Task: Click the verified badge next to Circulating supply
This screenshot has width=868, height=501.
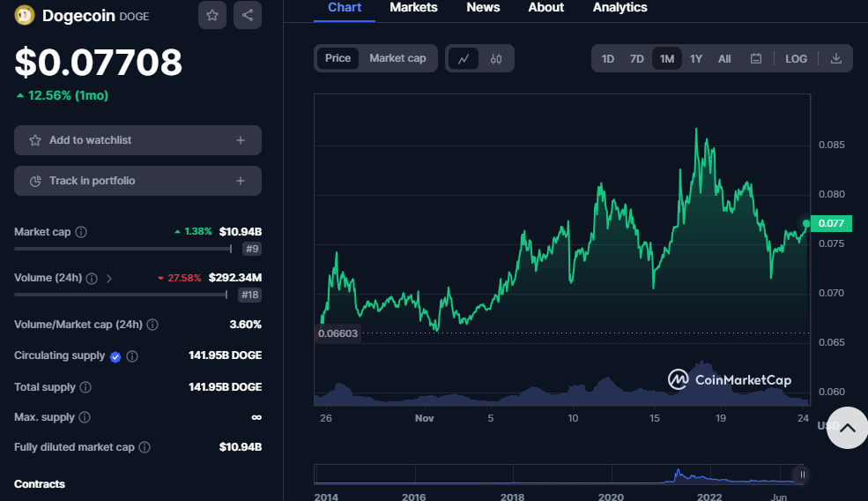Action: (115, 357)
